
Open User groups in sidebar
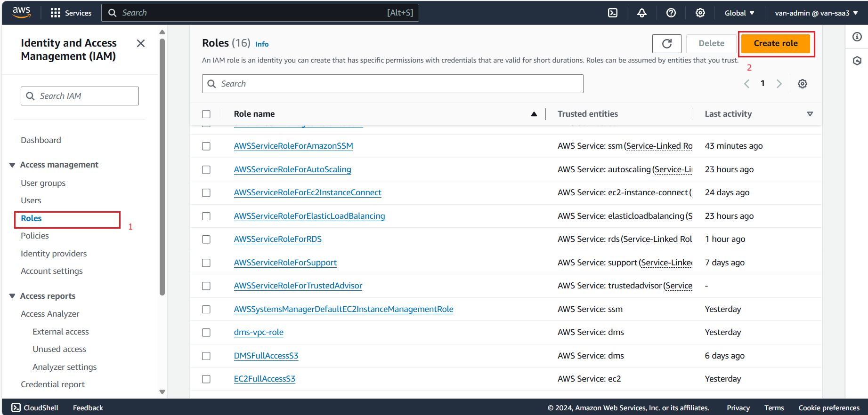click(x=43, y=183)
